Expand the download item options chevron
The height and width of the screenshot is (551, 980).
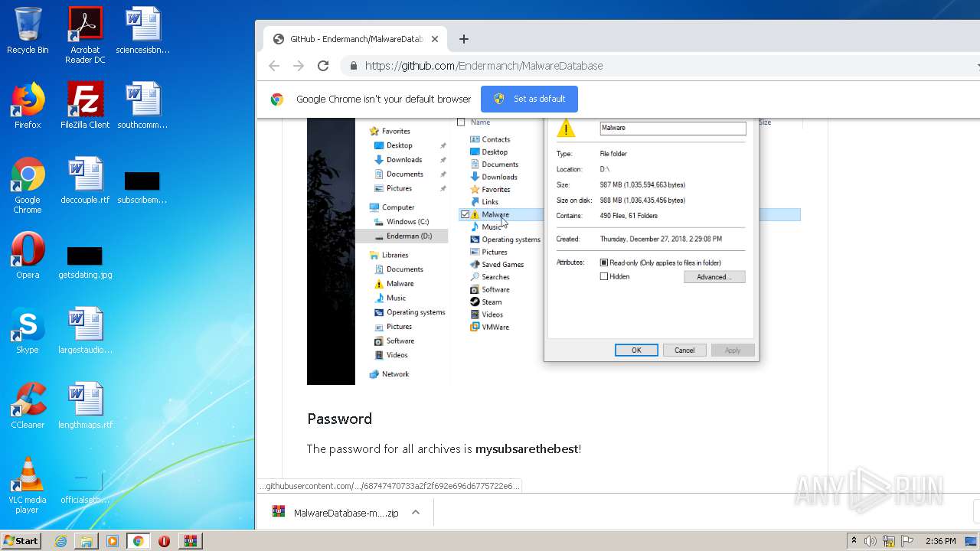[416, 513]
